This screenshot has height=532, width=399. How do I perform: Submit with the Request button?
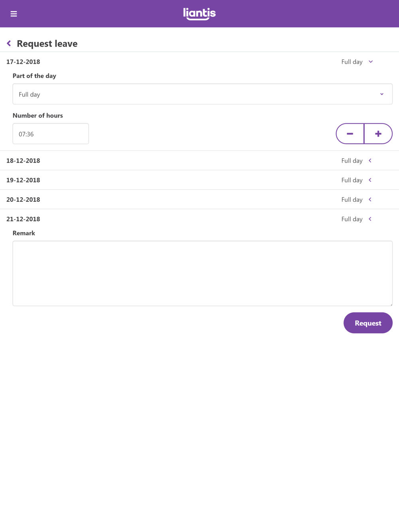click(x=368, y=323)
